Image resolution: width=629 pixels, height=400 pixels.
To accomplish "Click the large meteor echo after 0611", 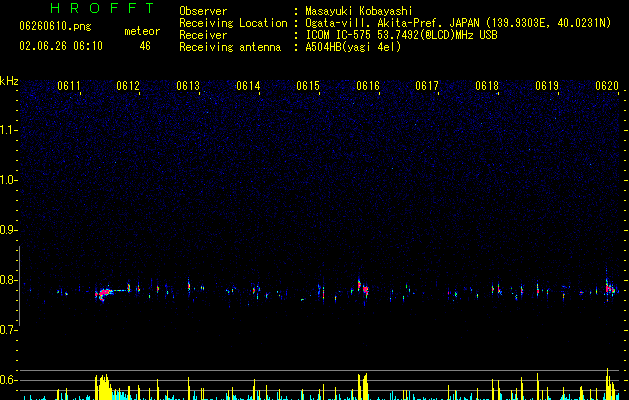I will (x=104, y=294).
